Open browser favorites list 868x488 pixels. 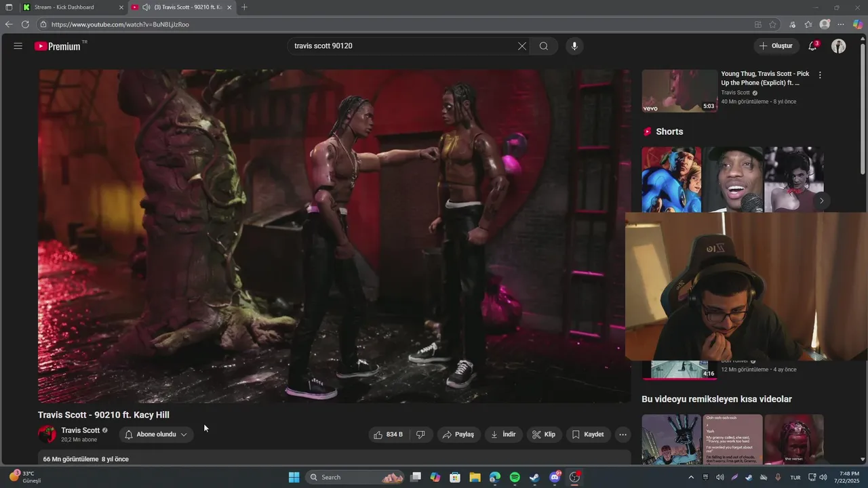pyautogui.click(x=808, y=24)
